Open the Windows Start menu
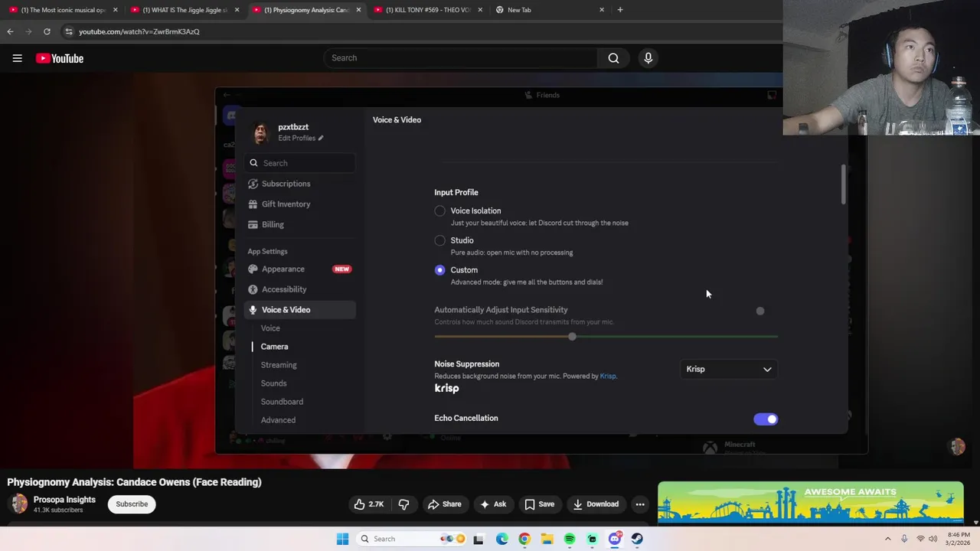 [342, 539]
